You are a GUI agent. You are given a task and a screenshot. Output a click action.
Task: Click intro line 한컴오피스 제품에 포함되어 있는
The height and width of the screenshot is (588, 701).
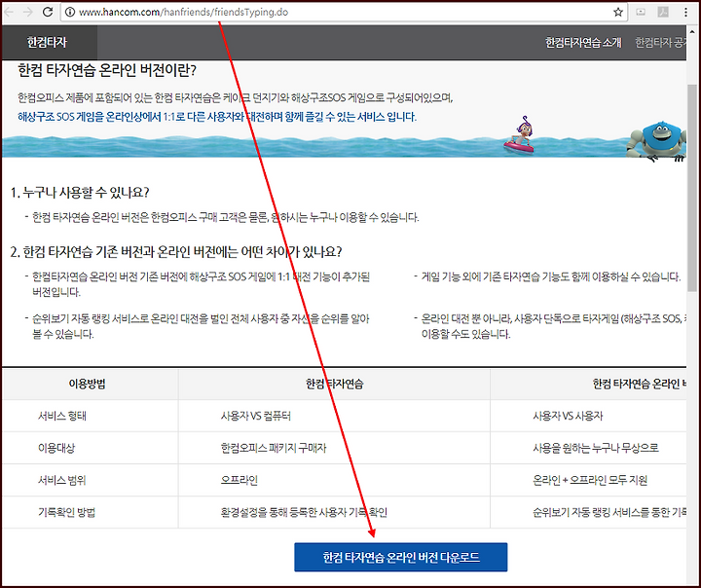pos(236,97)
